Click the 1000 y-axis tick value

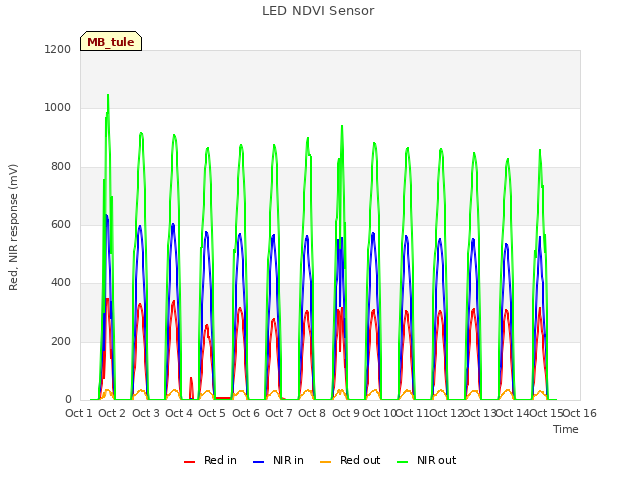58,107
